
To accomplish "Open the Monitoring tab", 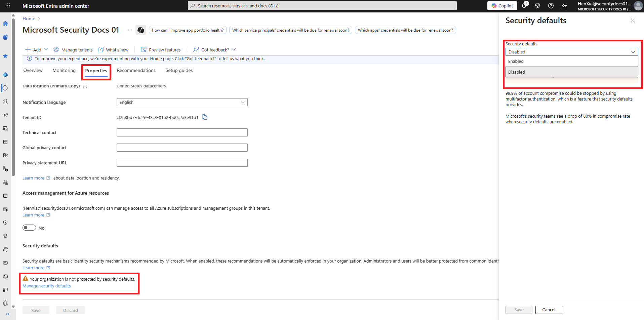I will click(x=64, y=70).
